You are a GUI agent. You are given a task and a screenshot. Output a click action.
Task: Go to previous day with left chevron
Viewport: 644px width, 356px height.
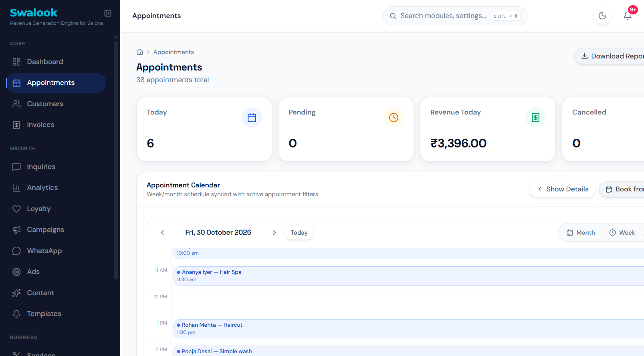tap(162, 233)
